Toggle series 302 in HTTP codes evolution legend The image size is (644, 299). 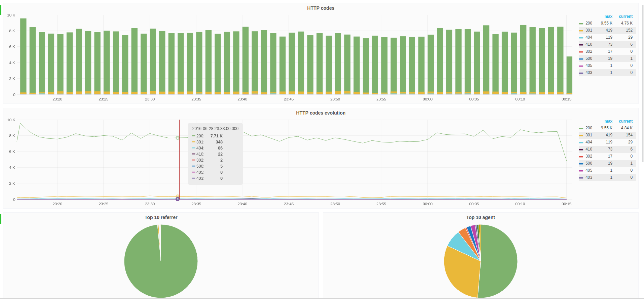589,156
